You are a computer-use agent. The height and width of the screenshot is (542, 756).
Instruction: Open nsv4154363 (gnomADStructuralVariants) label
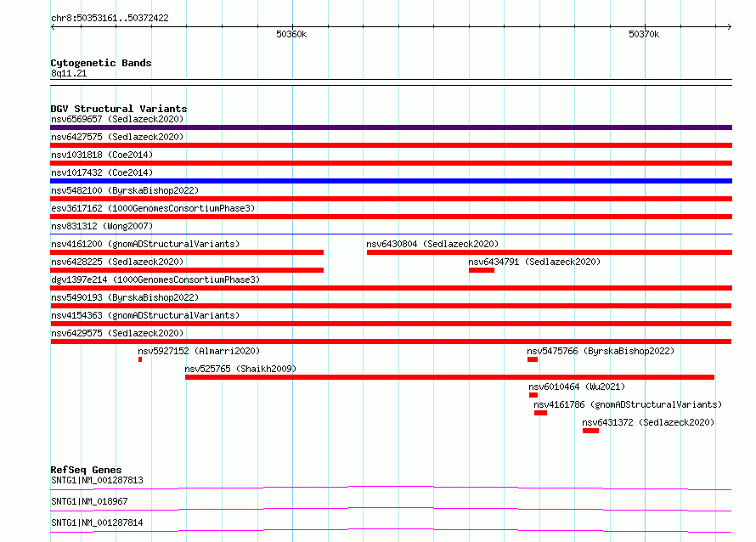(x=145, y=315)
